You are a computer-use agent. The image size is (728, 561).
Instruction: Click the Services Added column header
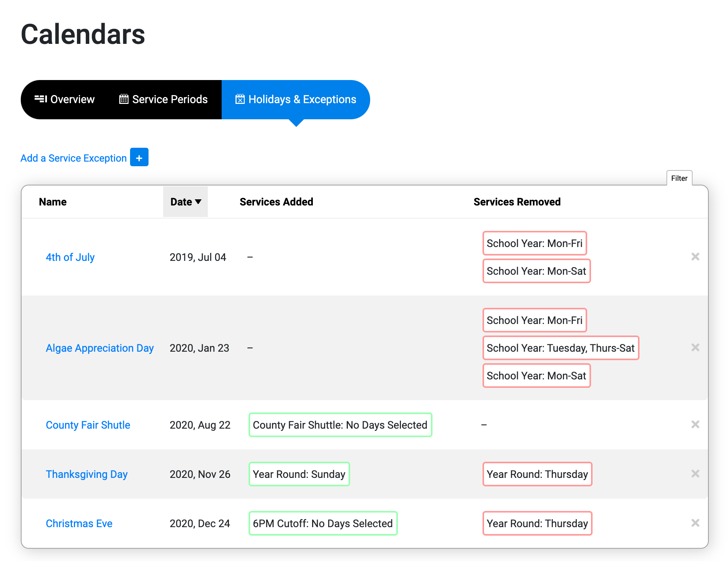pos(276,202)
